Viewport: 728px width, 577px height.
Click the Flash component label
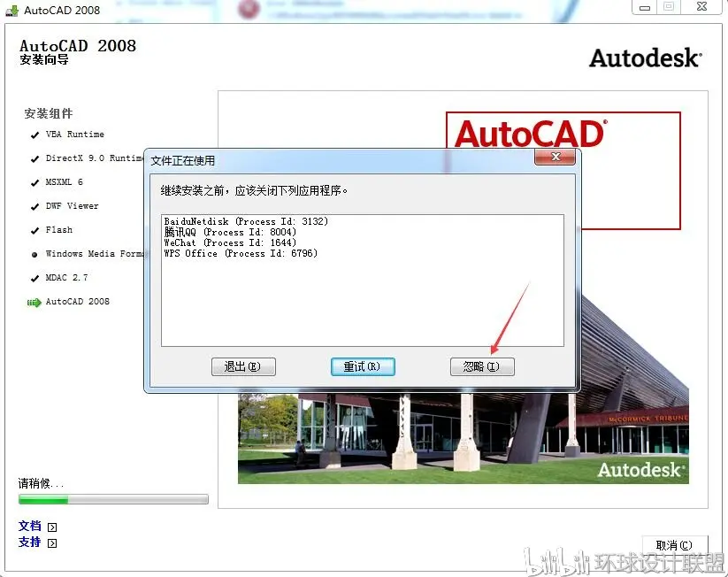click(59, 230)
